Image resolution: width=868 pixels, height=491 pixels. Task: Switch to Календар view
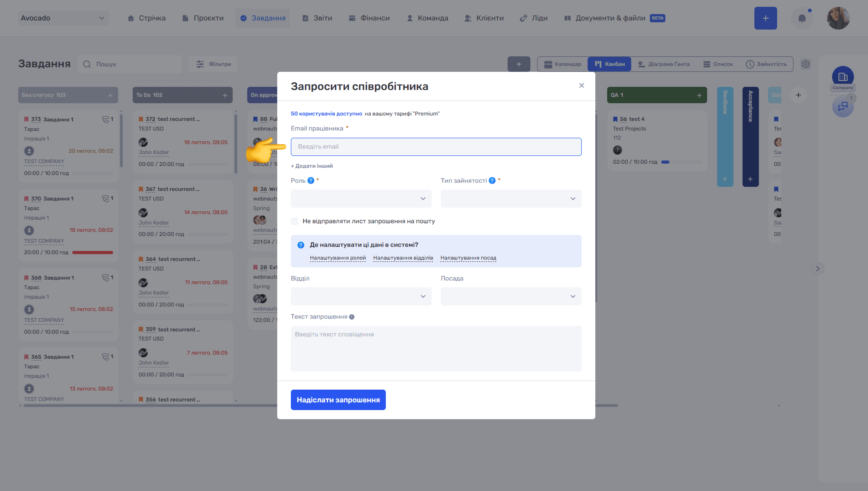pos(563,64)
